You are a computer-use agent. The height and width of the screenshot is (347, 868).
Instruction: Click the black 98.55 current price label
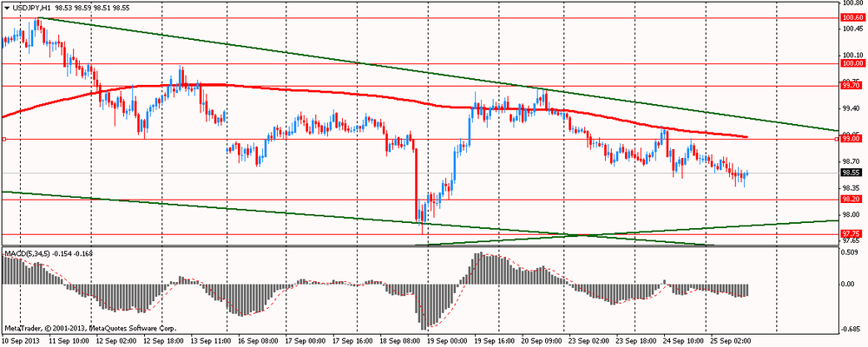(x=851, y=173)
